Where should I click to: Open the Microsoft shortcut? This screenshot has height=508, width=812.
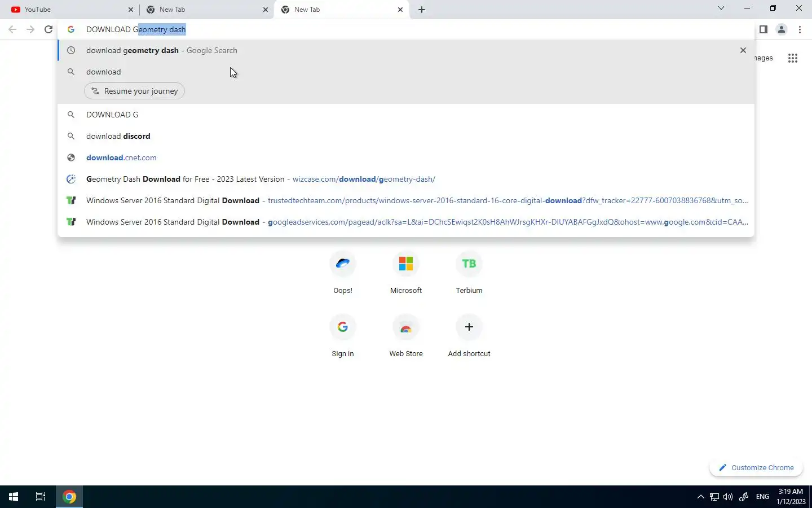[406, 273]
